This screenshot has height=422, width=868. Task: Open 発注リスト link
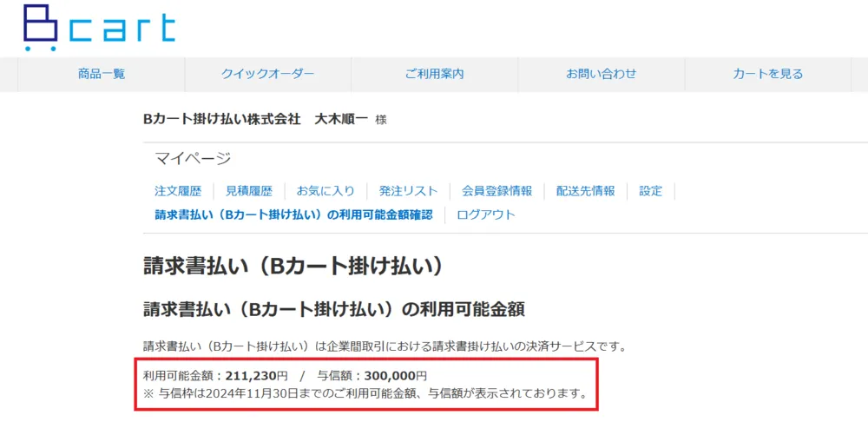tap(408, 192)
